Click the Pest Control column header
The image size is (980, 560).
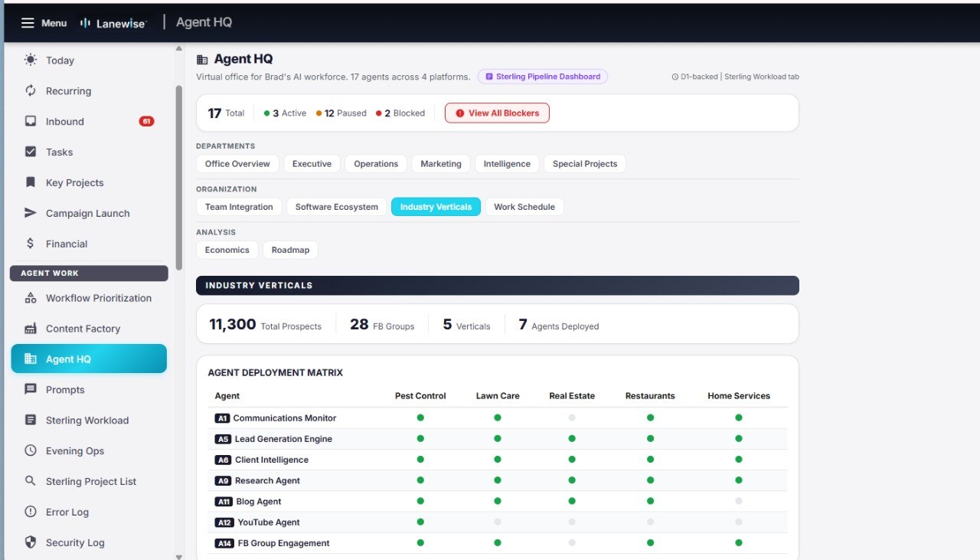pos(420,396)
